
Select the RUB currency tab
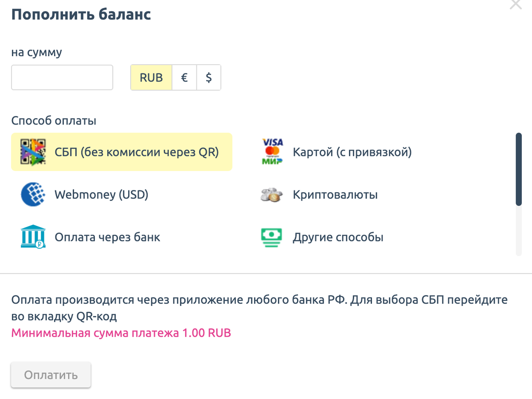(151, 77)
